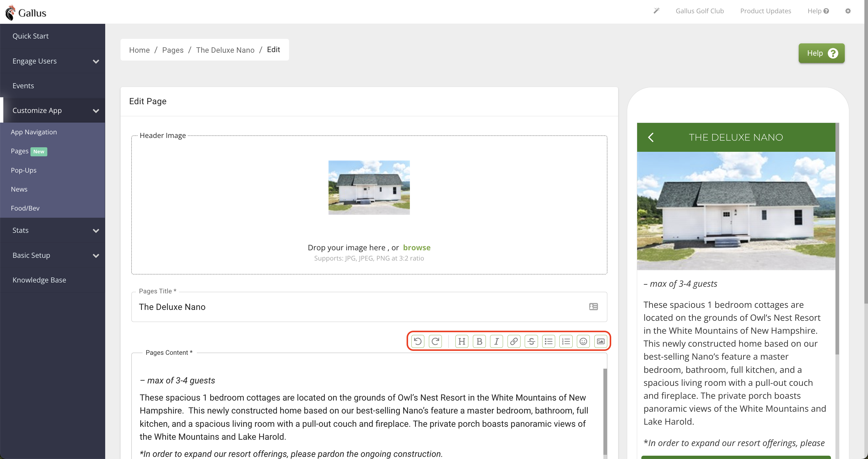This screenshot has width=868, height=459.
Task: Click the phone preview scrollbar
Action: [837, 239]
